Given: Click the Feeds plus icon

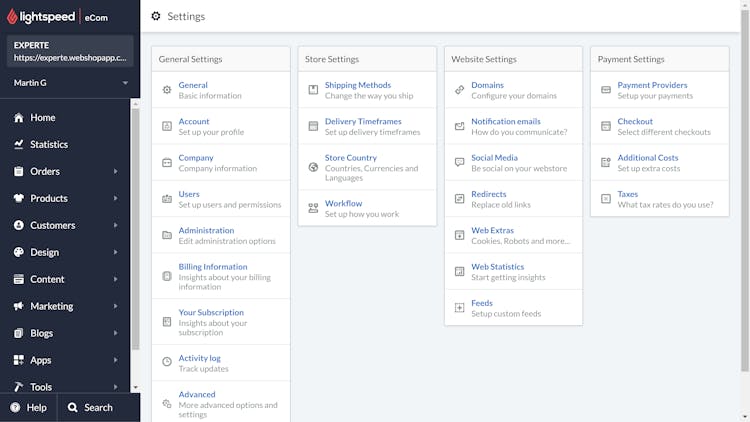Looking at the screenshot, I should pyautogui.click(x=459, y=308).
